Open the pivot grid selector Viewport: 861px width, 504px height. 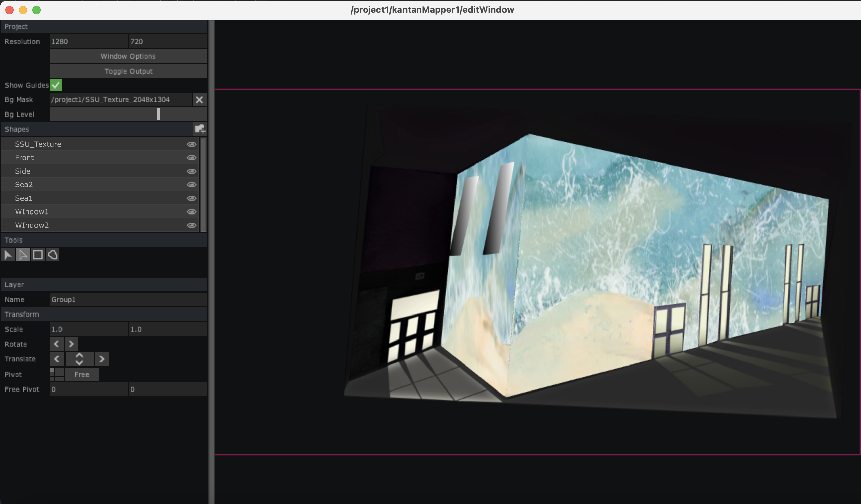coord(56,374)
